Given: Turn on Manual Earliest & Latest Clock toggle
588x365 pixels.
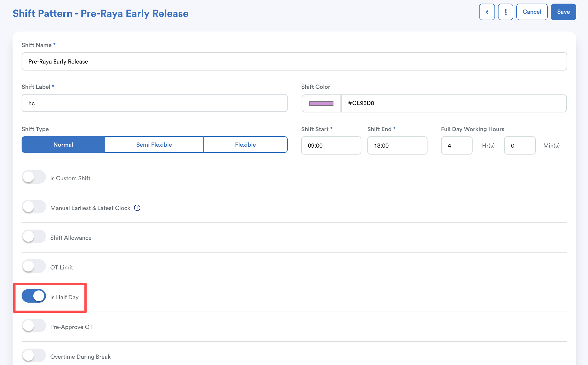Looking at the screenshot, I should [34, 207].
